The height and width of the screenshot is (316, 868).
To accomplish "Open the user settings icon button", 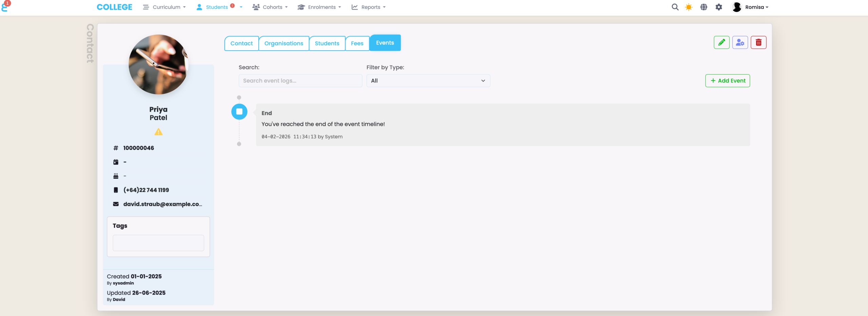I will pyautogui.click(x=740, y=42).
